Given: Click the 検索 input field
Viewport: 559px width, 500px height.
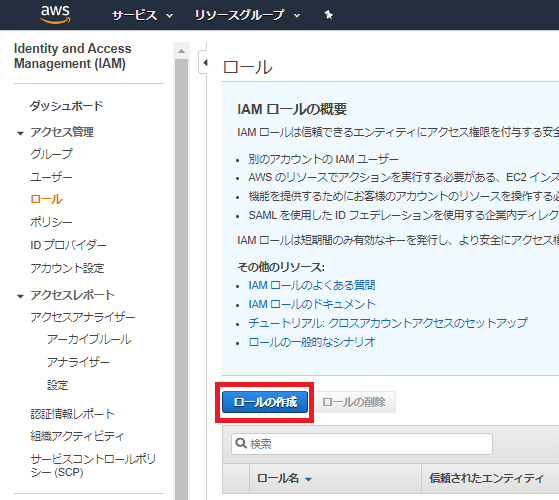Looking at the screenshot, I should point(362,444).
